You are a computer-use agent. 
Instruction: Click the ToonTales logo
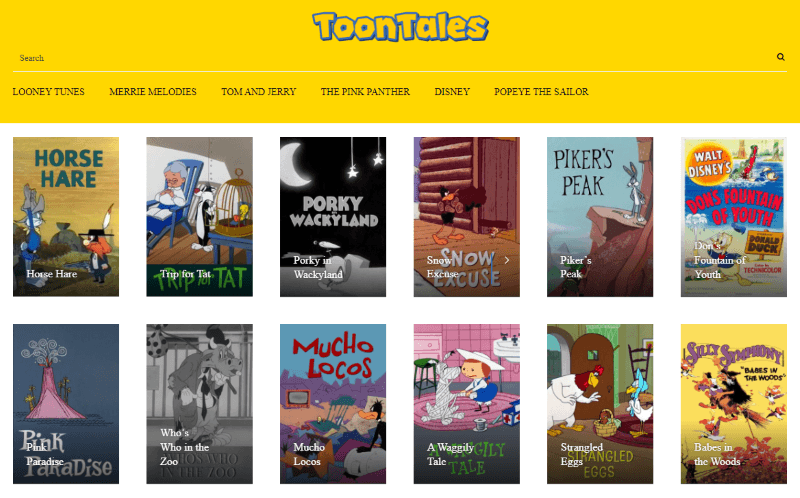(401, 27)
